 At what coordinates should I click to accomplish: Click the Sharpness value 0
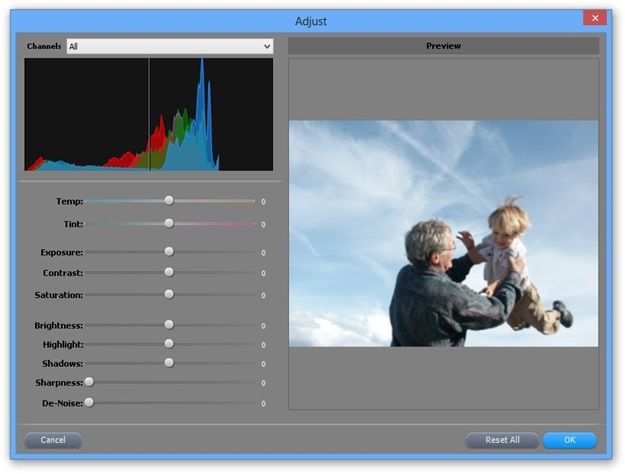pos(263,384)
